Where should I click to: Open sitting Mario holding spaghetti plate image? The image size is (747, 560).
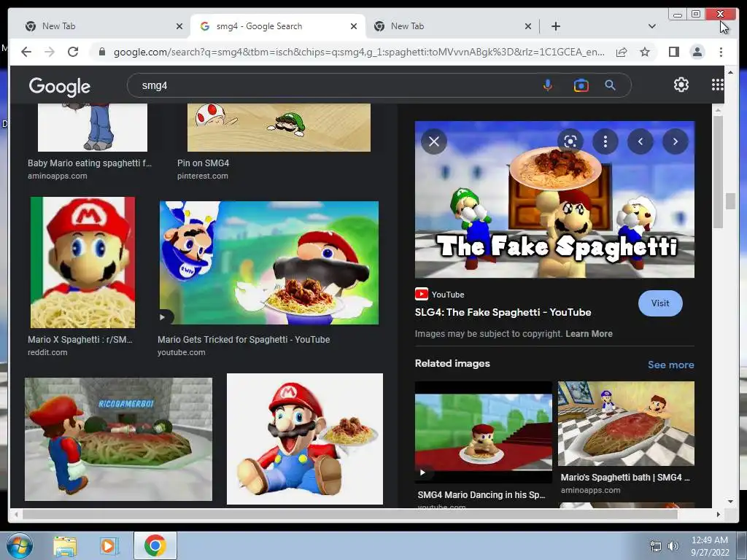point(304,438)
